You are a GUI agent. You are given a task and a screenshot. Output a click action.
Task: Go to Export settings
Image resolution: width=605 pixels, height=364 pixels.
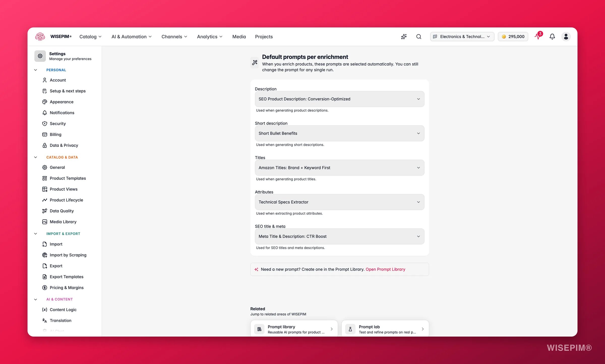coord(56,266)
